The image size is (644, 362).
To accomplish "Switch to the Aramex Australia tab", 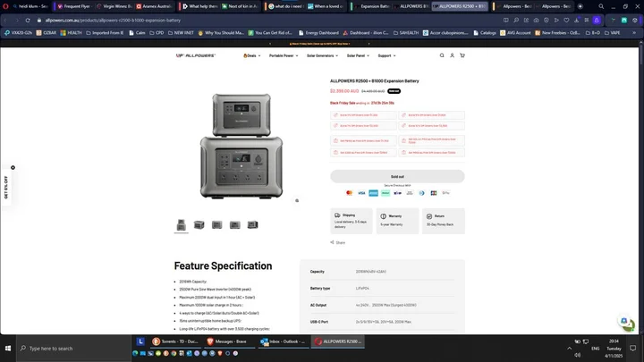I will tap(155, 6).
